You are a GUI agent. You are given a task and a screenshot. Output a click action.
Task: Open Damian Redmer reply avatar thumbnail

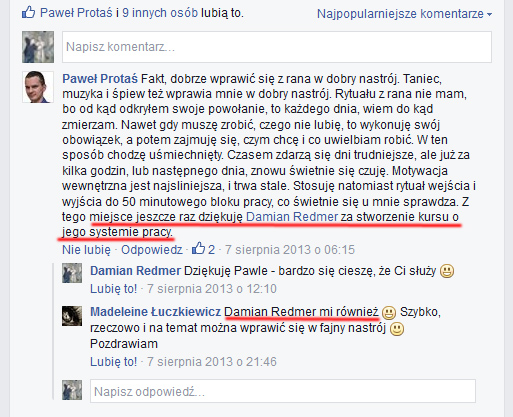pos(72,273)
